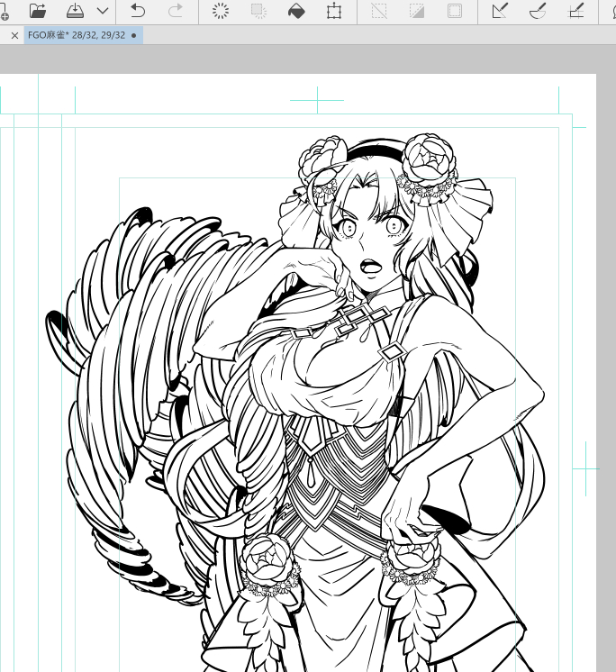The width and height of the screenshot is (616, 672).
Task: Open a file with the folder icon
Action: (38, 11)
